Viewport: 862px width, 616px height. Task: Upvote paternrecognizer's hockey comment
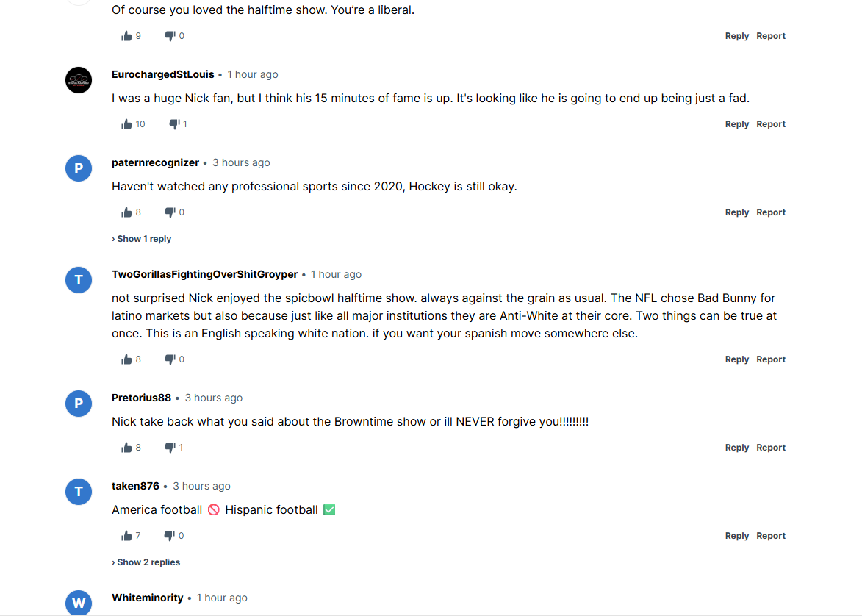(126, 212)
